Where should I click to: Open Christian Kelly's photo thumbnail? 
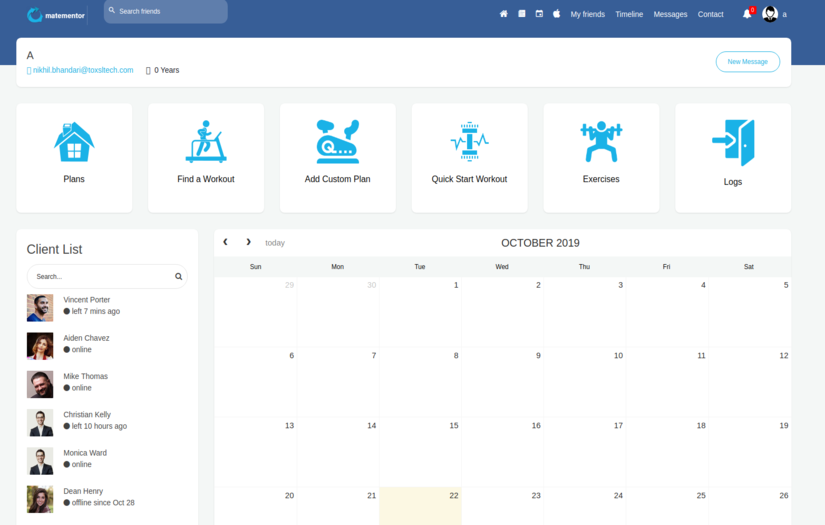click(x=40, y=423)
